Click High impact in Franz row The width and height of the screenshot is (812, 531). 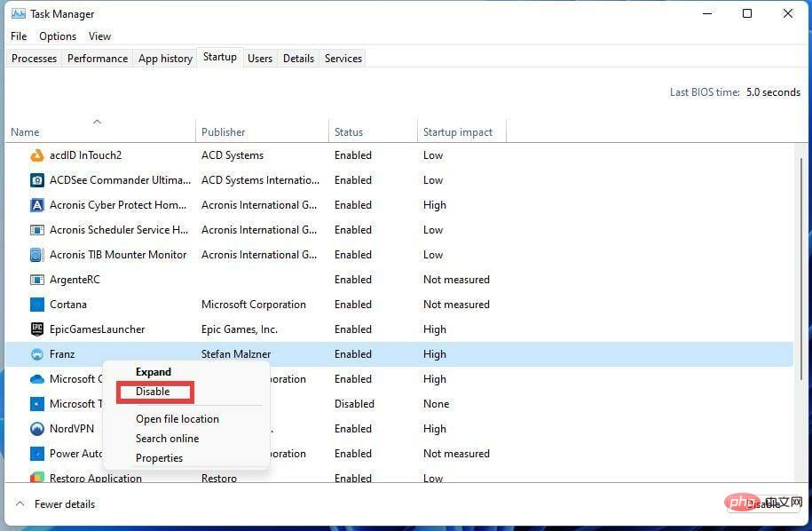[435, 354]
